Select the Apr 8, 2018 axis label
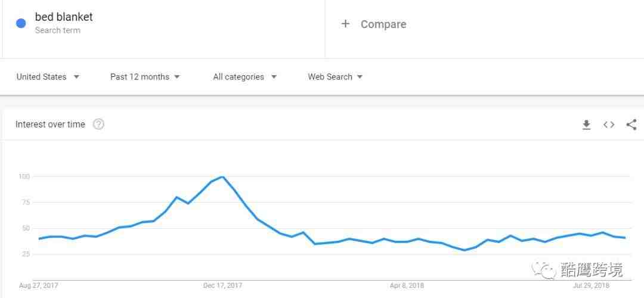644x298 pixels. 407,285
